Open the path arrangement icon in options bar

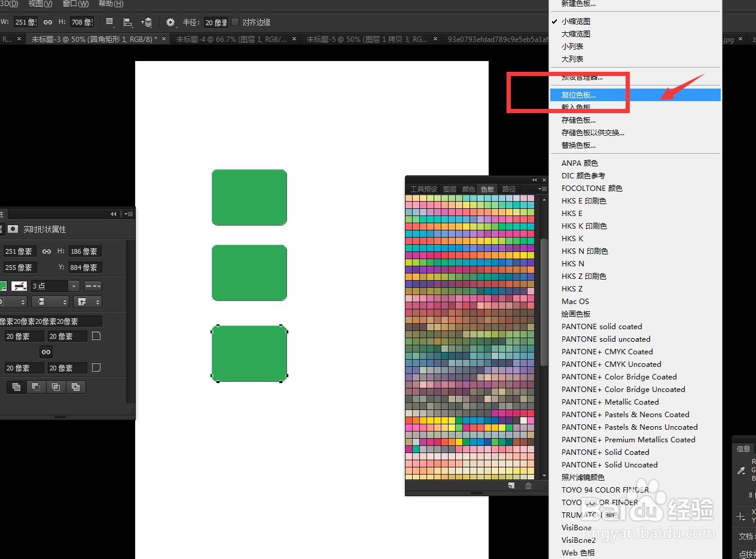[147, 22]
